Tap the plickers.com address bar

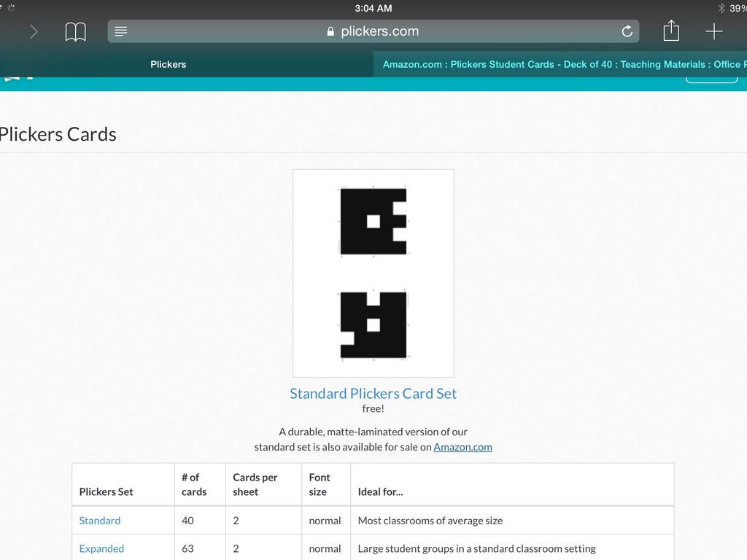(x=373, y=31)
